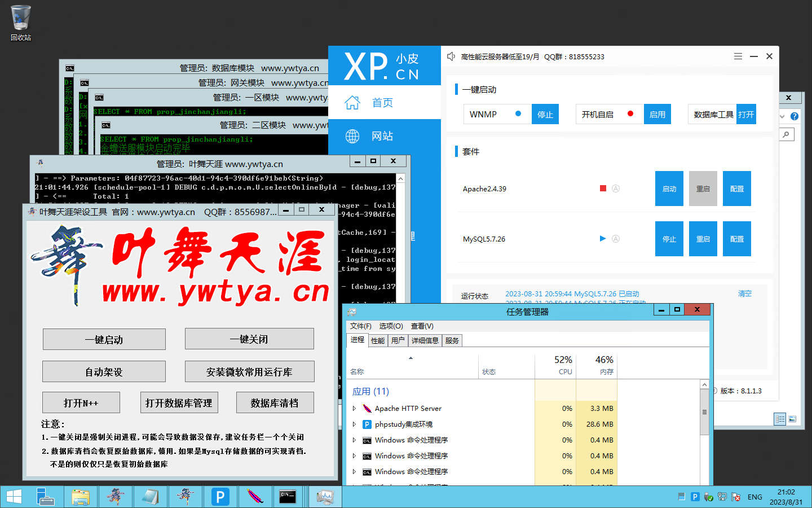Select 进程 tab in Task Manager
The height and width of the screenshot is (508, 812).
[357, 340]
